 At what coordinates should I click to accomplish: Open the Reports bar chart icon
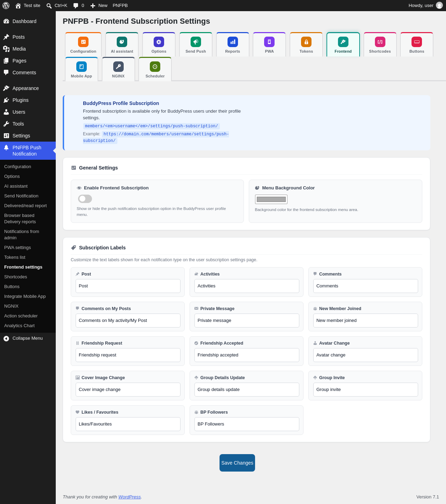tap(233, 42)
